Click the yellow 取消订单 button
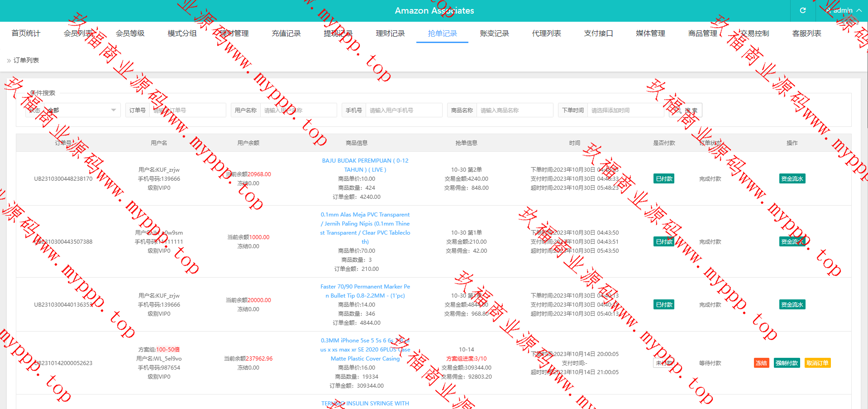 coord(817,363)
